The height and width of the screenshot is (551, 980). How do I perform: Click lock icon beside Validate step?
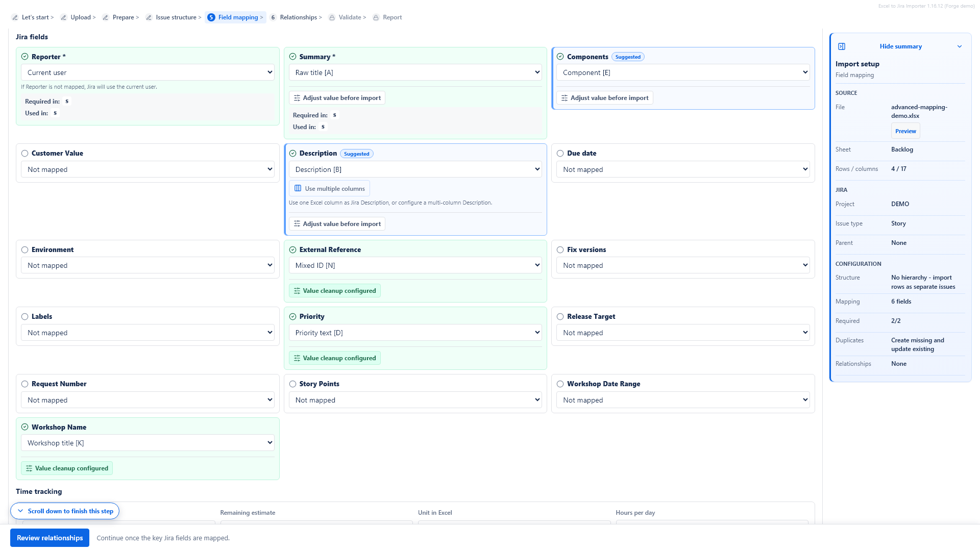332,17
